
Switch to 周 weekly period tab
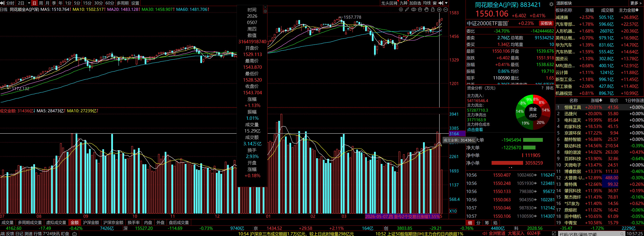tap(41, 3)
